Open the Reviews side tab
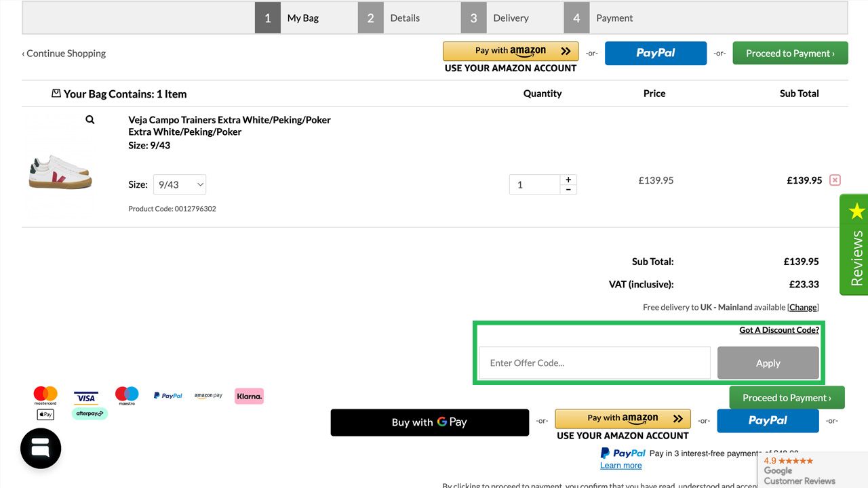 click(x=854, y=245)
